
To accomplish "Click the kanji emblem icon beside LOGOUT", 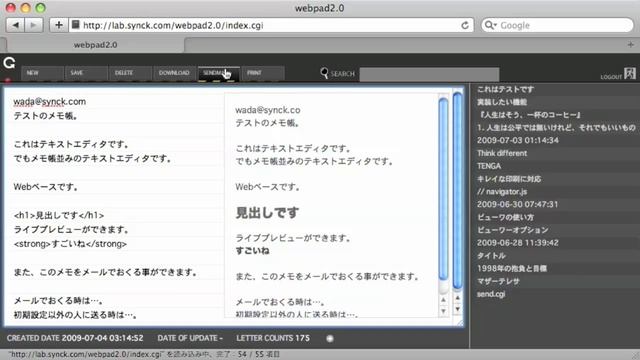I will pos(630,73).
